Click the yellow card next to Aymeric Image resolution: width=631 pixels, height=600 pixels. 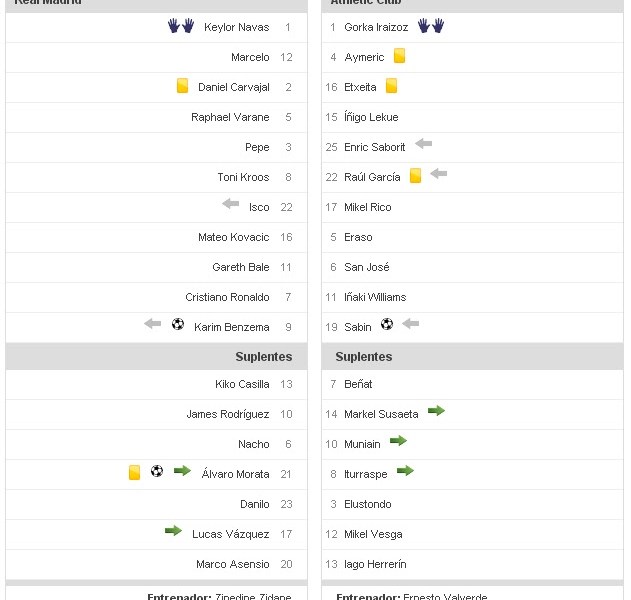399,56
